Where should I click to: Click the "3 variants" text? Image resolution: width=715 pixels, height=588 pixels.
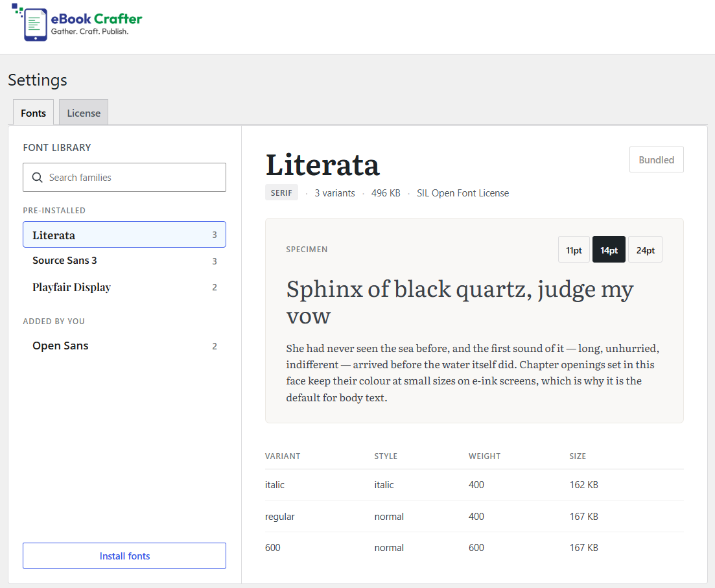coord(334,193)
